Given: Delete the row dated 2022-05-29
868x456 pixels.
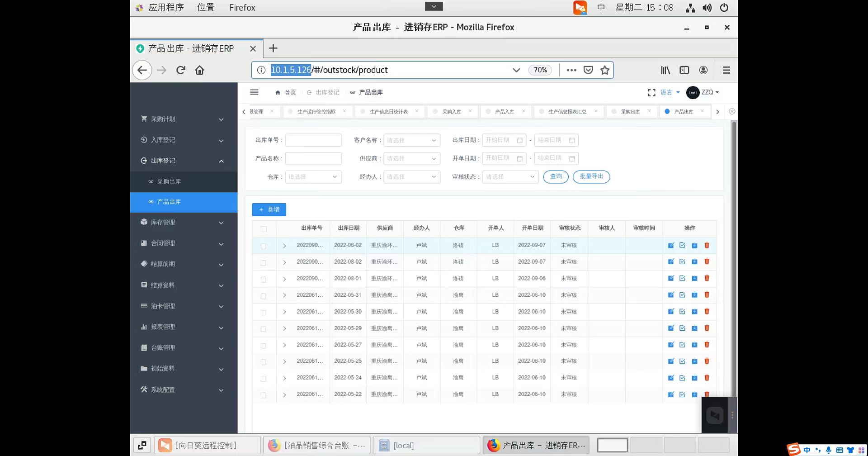Looking at the screenshot, I should click(707, 328).
